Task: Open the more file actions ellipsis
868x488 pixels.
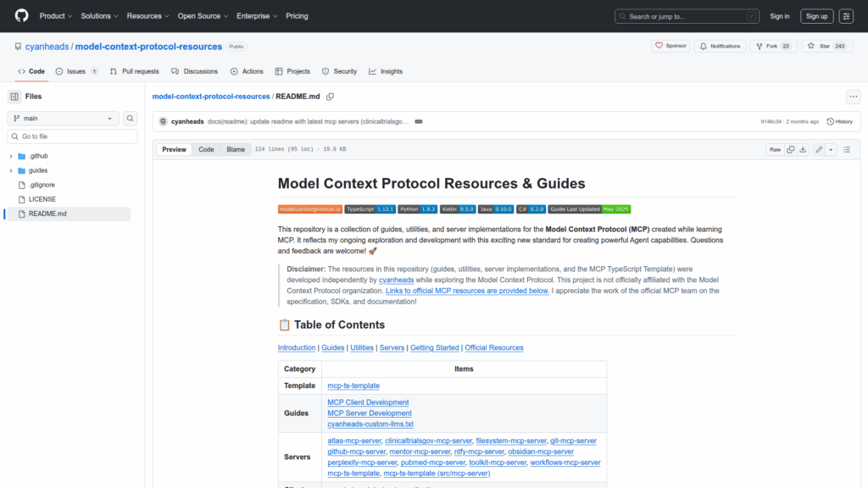Action: click(x=853, y=97)
